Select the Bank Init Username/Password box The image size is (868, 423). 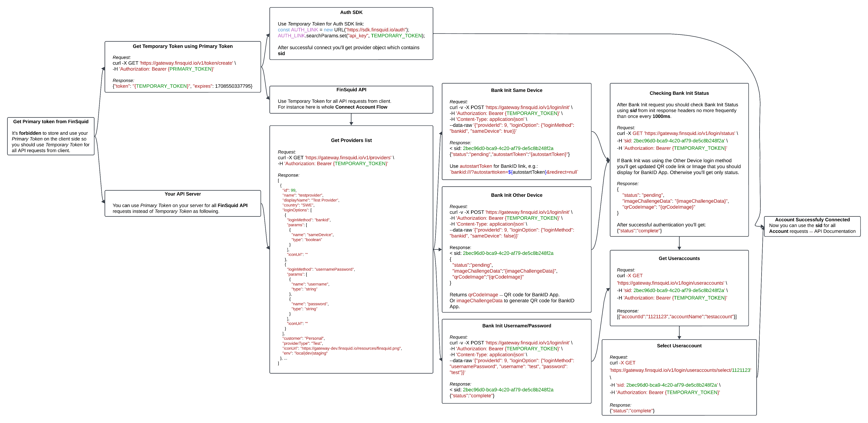(x=517, y=326)
